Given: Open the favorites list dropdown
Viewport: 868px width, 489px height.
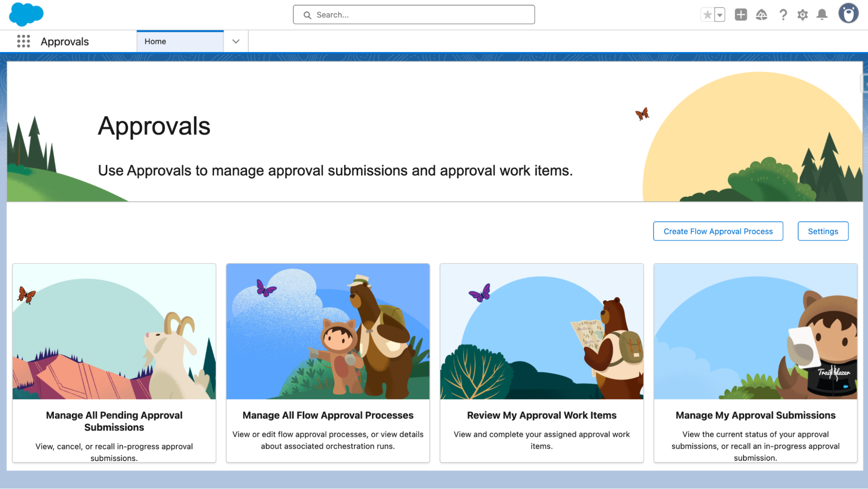Looking at the screenshot, I should click(720, 14).
